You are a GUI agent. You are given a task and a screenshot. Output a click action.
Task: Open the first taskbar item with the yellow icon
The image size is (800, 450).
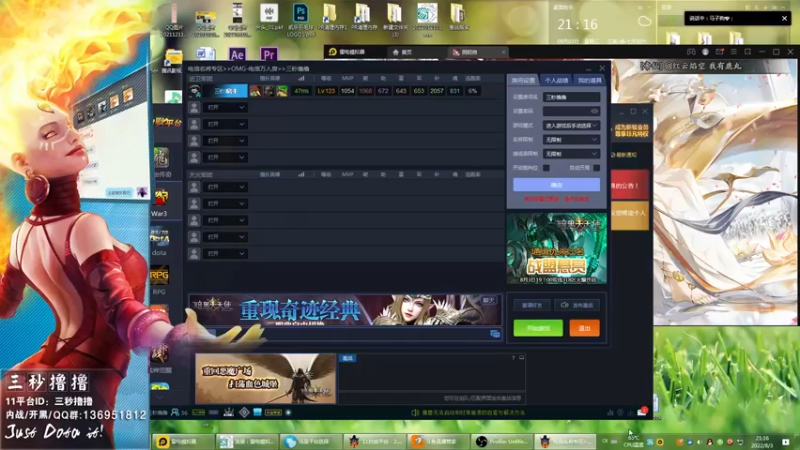click(x=183, y=441)
